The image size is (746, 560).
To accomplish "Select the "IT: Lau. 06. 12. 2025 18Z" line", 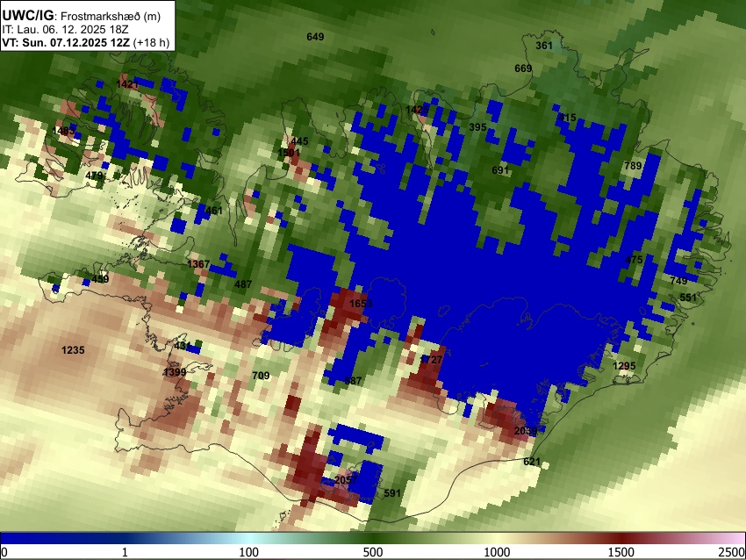I will pyautogui.click(x=65, y=30).
